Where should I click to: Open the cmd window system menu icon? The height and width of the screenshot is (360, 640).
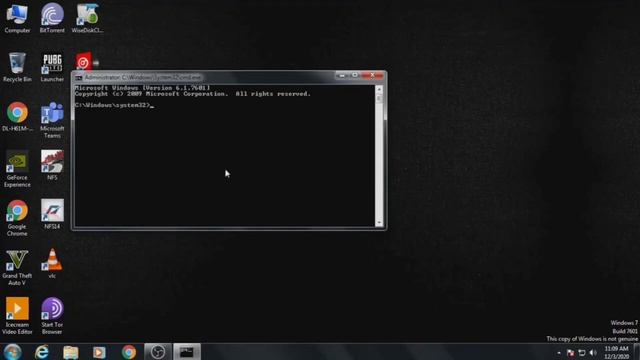point(78,78)
